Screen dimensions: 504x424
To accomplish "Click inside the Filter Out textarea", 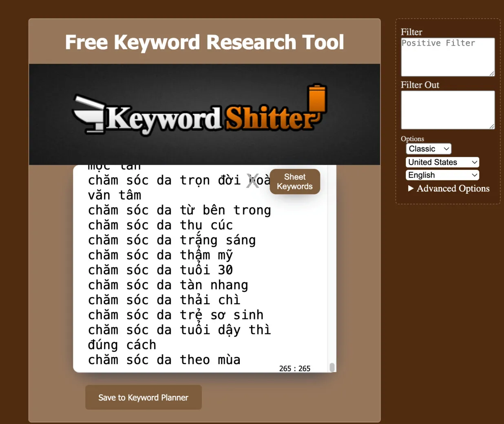I will 447,109.
